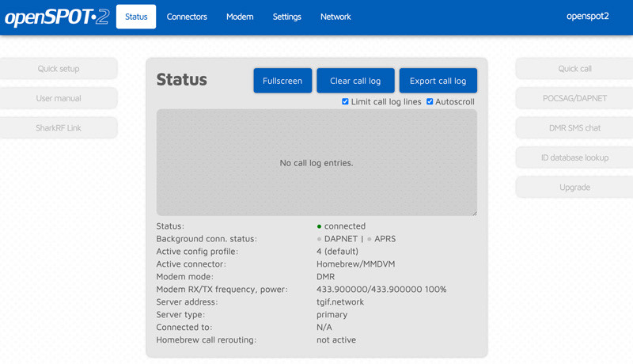Click the Fullscreen button
633x364 pixels.
tap(282, 81)
